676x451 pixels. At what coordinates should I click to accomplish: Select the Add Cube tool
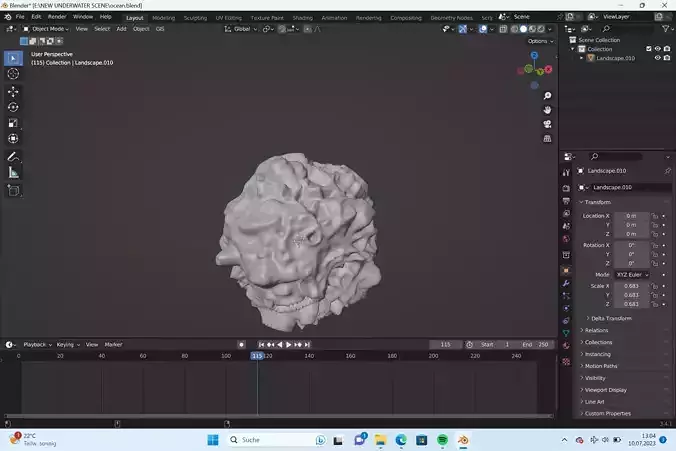point(13,191)
